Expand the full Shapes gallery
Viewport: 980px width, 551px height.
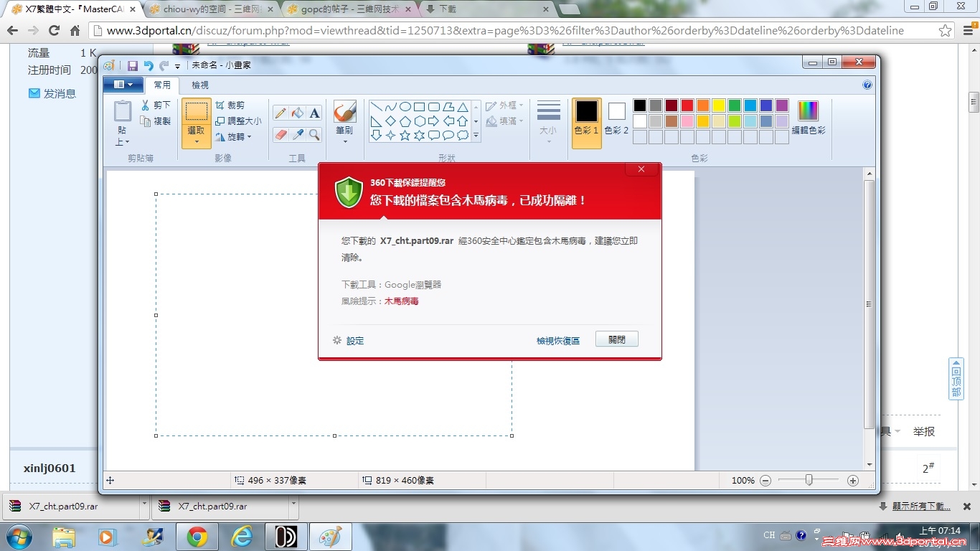coord(476,135)
